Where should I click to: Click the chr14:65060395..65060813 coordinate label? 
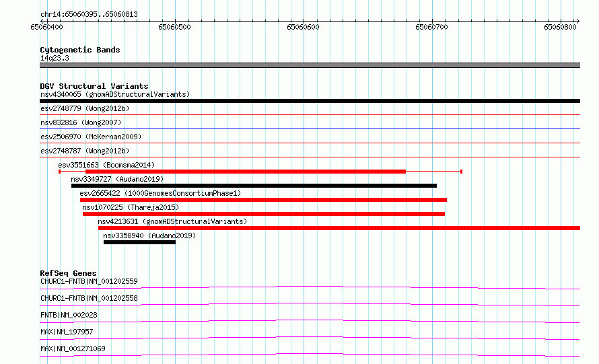click(x=89, y=14)
